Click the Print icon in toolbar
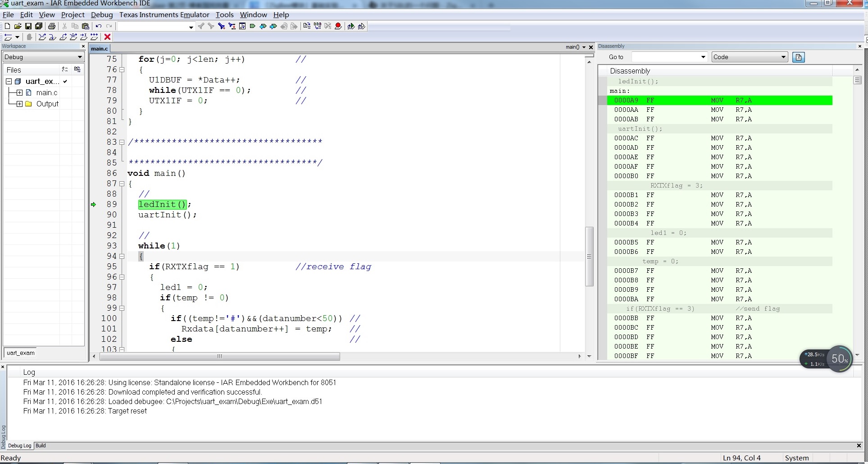Image resolution: width=868 pixels, height=464 pixels. pyautogui.click(x=52, y=26)
